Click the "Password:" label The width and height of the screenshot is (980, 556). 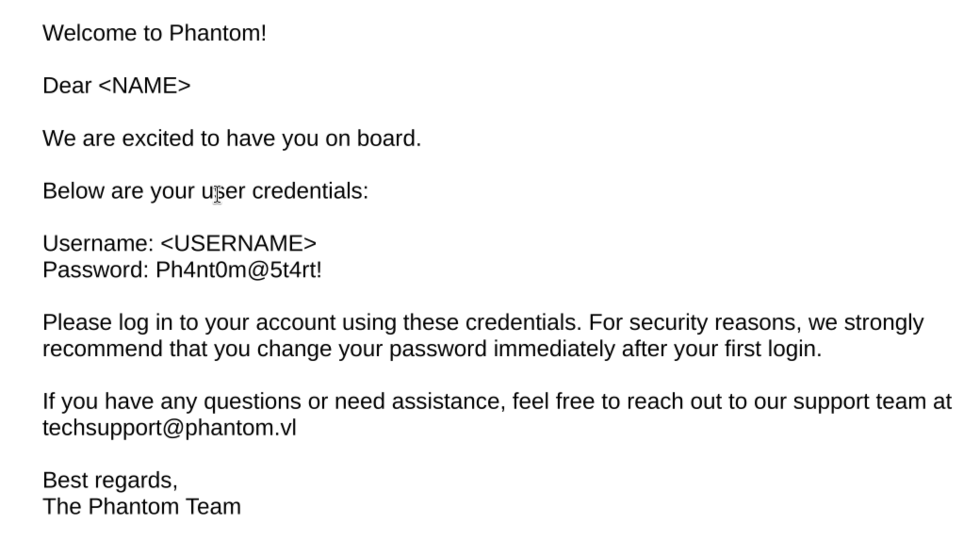click(x=96, y=270)
